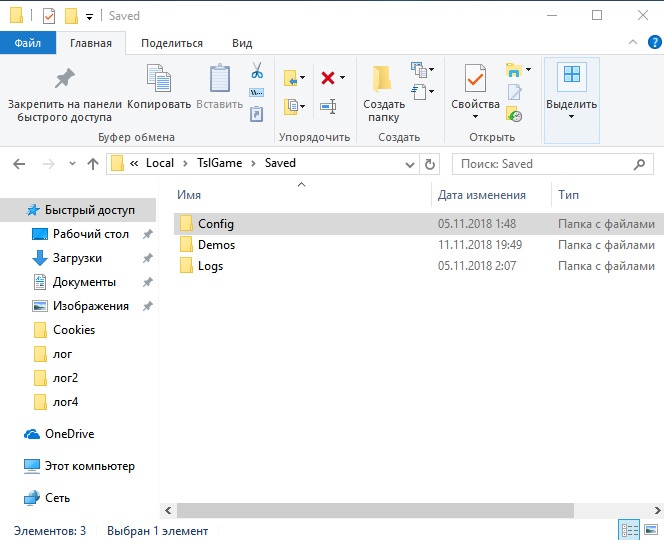Switch to details view icon in status bar
Image resolution: width=664 pixels, height=540 pixels.
[630, 530]
